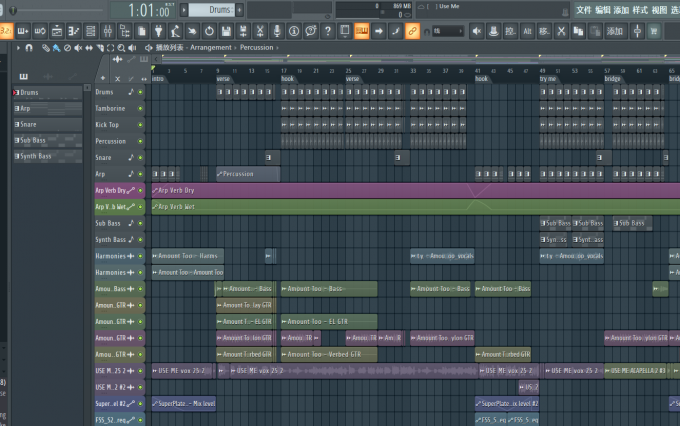680x426 pixels.
Task: Open the Drums pattern selector at top
Action: point(212,10)
